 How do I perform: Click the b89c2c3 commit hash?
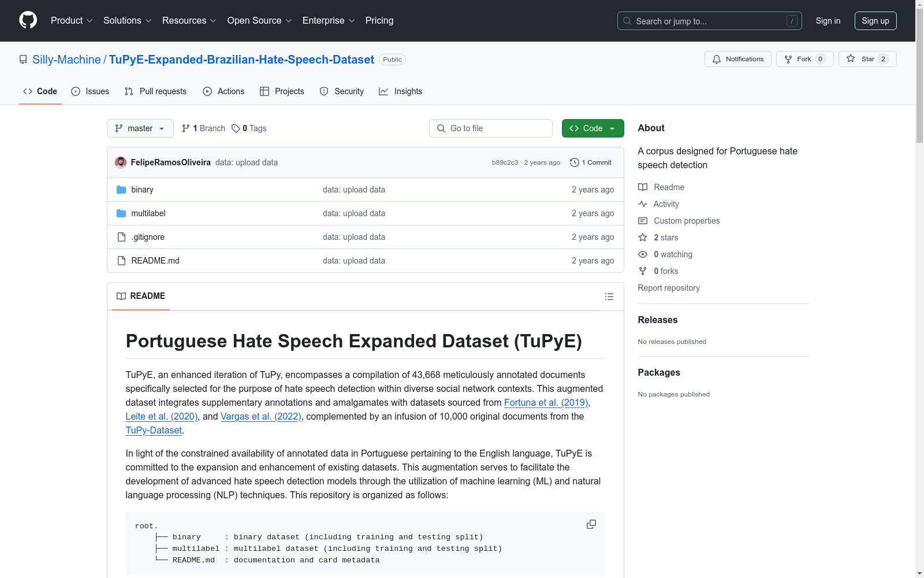click(x=505, y=162)
